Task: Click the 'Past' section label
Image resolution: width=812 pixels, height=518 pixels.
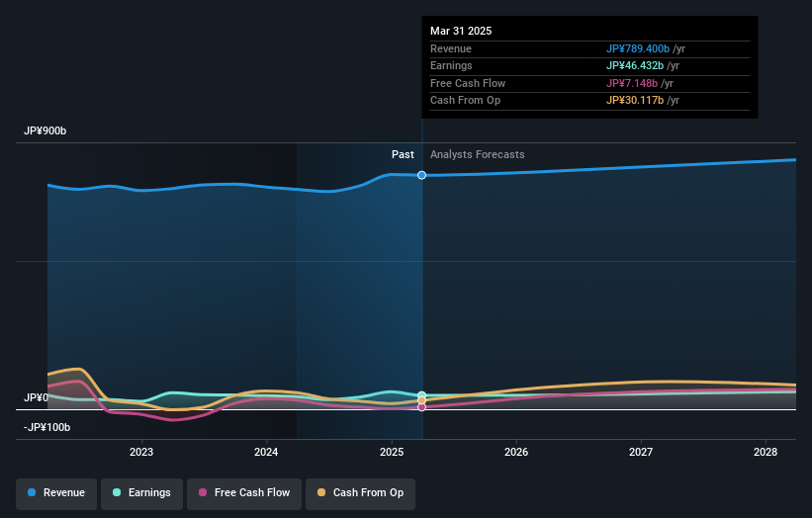Action: 403,155
